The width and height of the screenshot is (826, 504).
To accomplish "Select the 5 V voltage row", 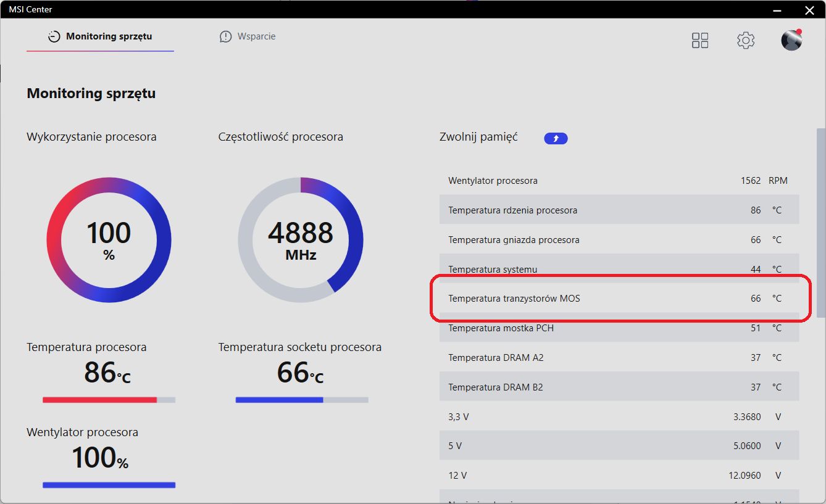I will [x=619, y=445].
